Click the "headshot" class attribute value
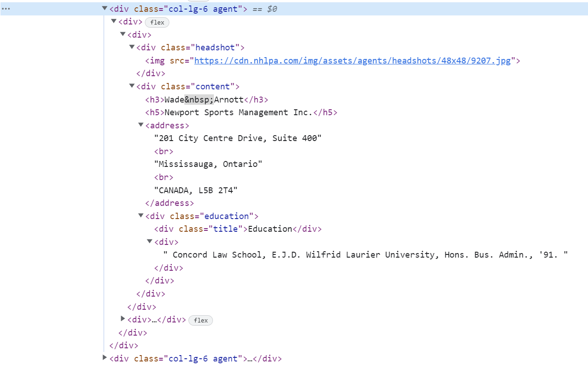588x366 pixels. tap(215, 48)
